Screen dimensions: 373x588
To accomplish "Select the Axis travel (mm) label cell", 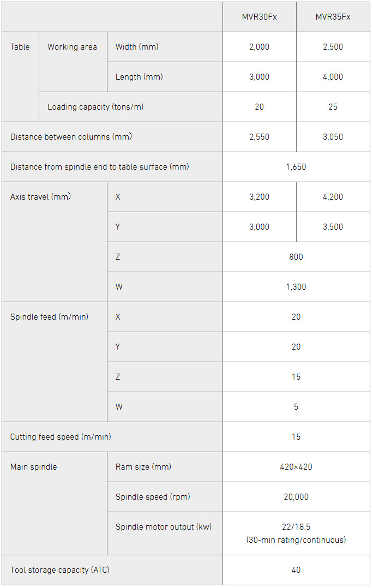I will click(x=40, y=197).
